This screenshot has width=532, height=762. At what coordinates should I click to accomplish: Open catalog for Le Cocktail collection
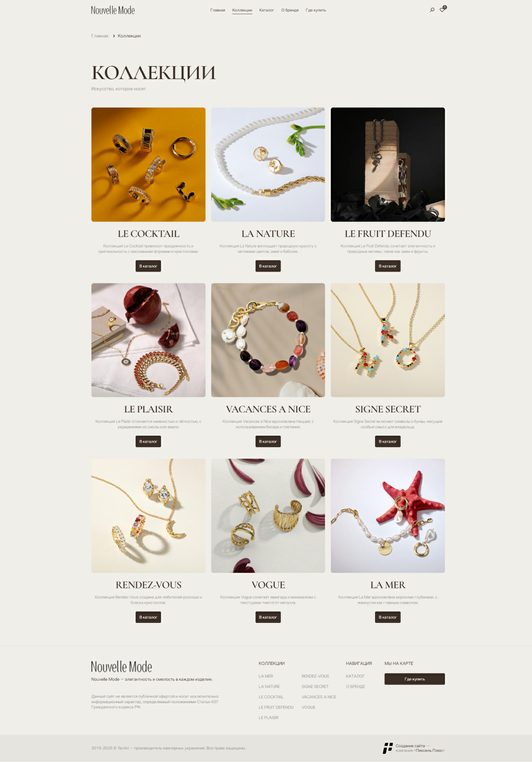148,266
